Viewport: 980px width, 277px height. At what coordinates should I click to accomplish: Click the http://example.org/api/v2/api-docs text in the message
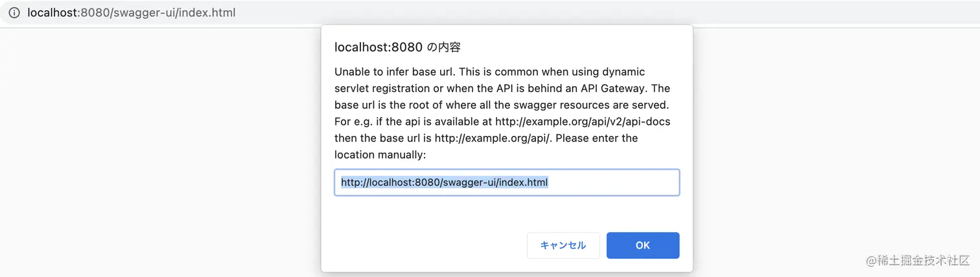click(583, 122)
